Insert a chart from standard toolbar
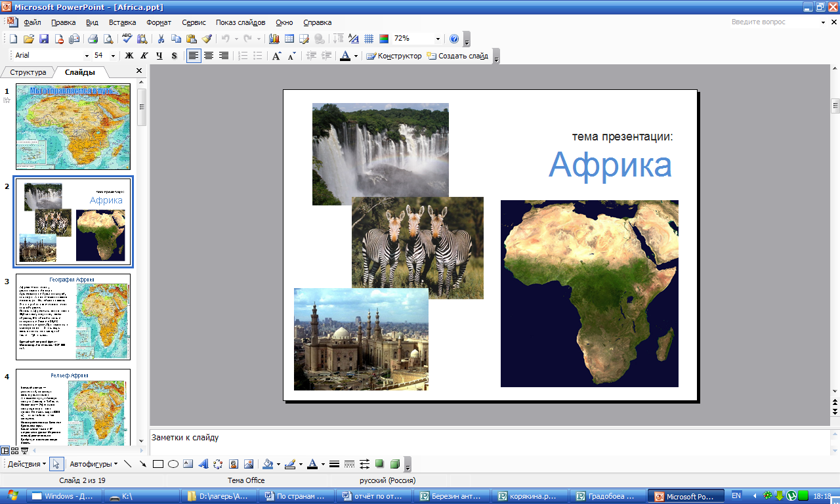 (x=274, y=39)
